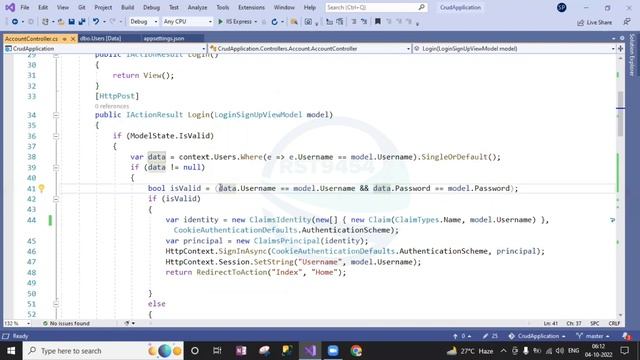Open the Debug menu
Screen dimensions: 640x360
click(151, 7)
